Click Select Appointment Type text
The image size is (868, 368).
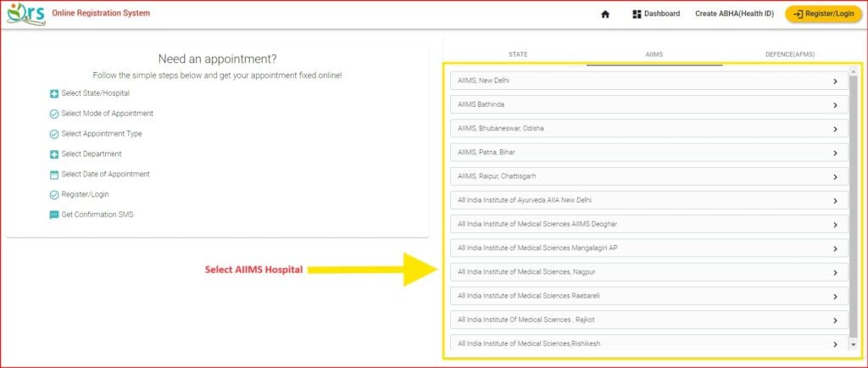[102, 134]
